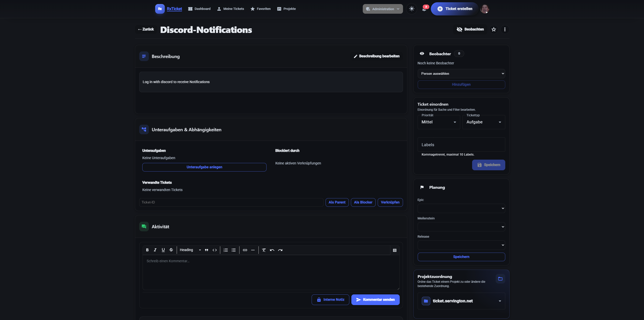Open Favoriten in navigation
This screenshot has width=644, height=320.
[261, 9]
